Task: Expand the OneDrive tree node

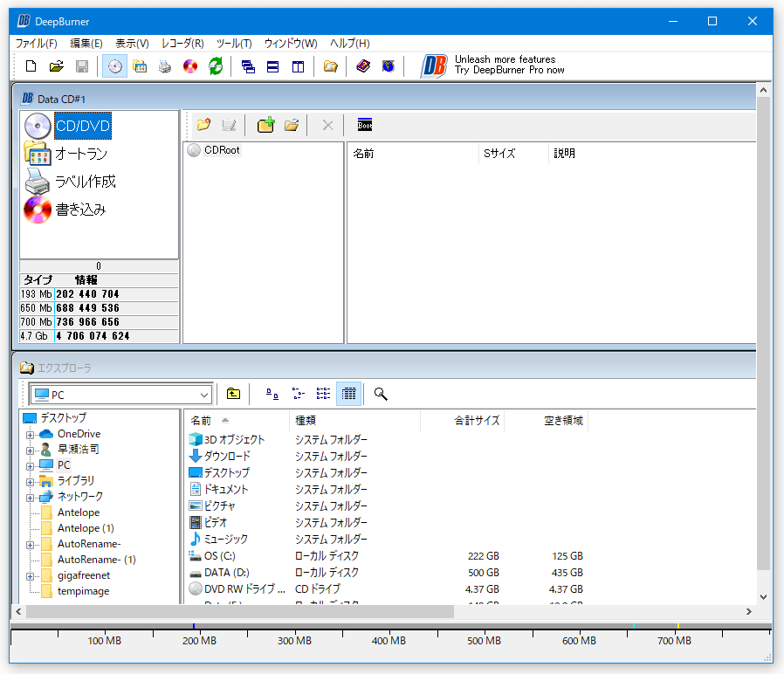Action: [30, 435]
